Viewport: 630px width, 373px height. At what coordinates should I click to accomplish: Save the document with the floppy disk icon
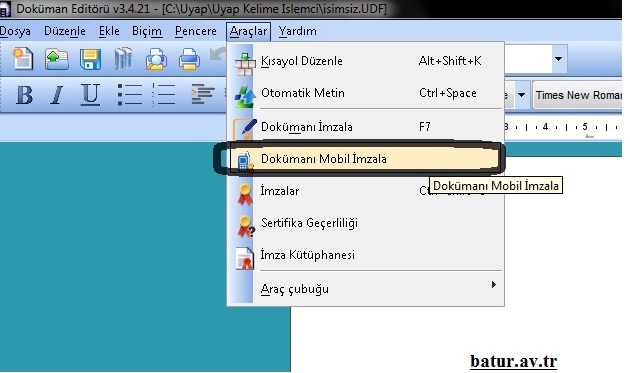pyautogui.click(x=90, y=59)
